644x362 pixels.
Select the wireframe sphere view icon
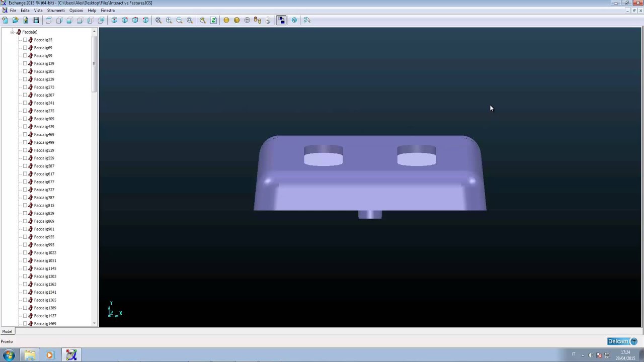click(x=247, y=20)
